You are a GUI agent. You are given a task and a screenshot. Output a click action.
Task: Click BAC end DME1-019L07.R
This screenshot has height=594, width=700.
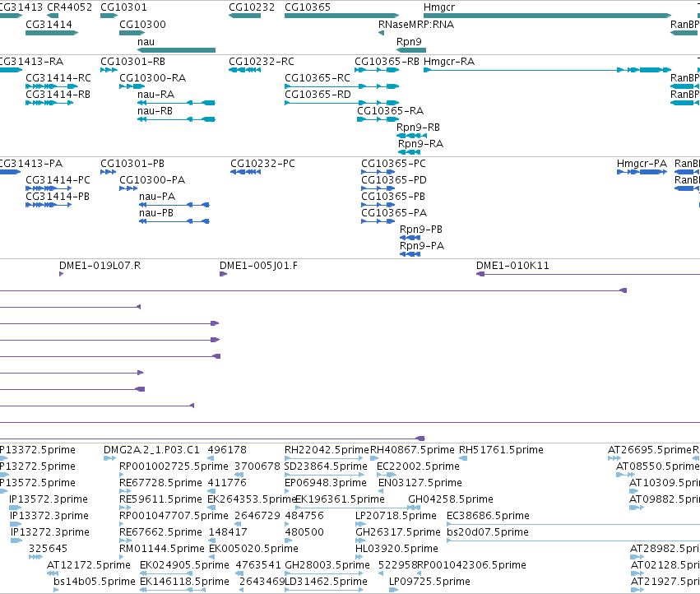[x=61, y=274]
